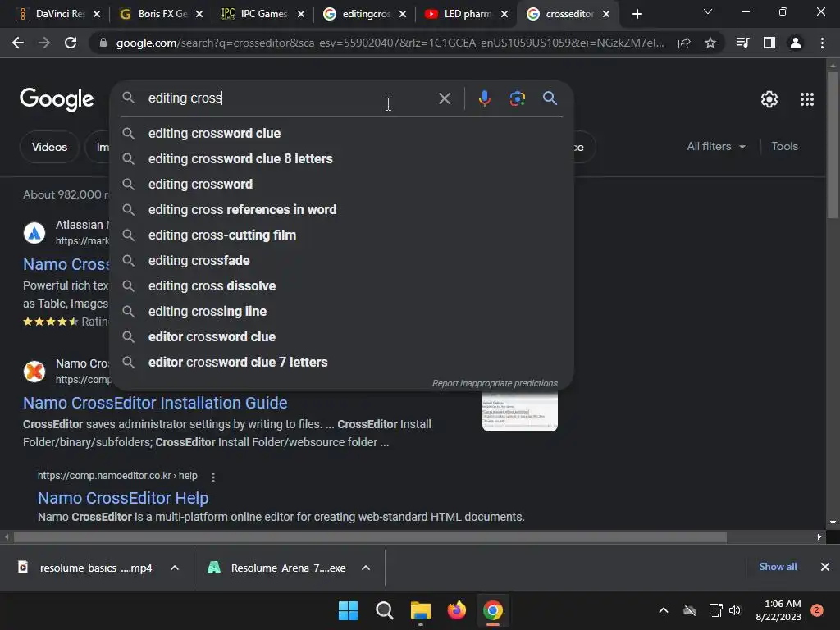
Task: Expand options for resolume_basics mp4 download
Action: tap(175, 568)
